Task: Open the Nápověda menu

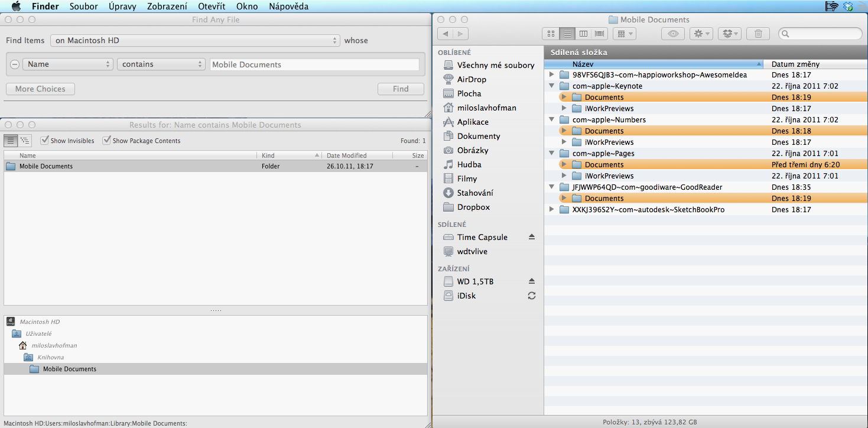Action: (288, 7)
